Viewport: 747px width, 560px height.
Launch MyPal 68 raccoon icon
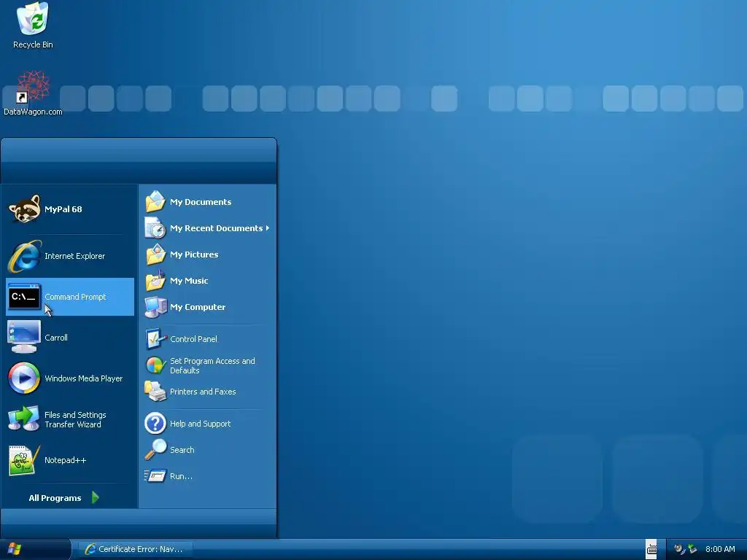pos(24,209)
